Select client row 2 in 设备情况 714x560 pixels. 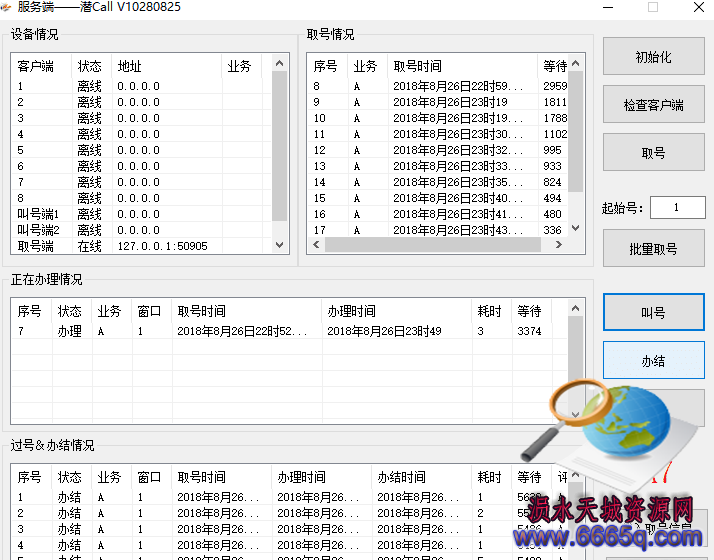[x=141, y=102]
